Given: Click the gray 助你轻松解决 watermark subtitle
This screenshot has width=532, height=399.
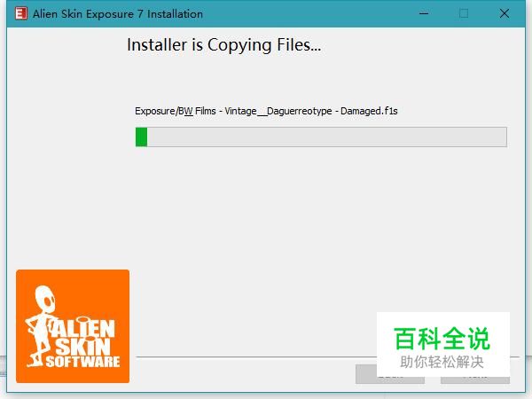Looking at the screenshot, I should [x=442, y=362].
